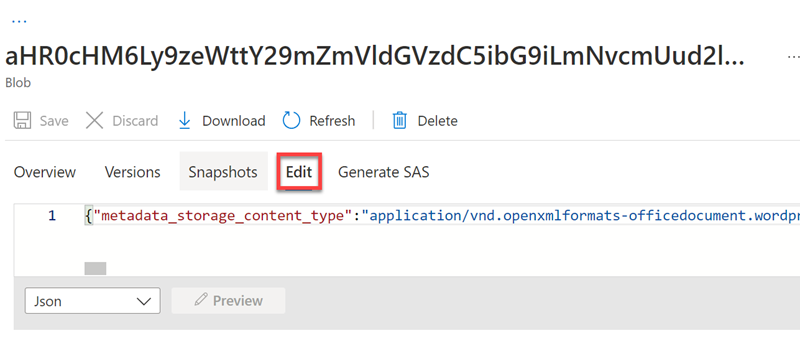The height and width of the screenshot is (361, 800).
Task: Switch to the Overview tab
Action: tap(45, 172)
